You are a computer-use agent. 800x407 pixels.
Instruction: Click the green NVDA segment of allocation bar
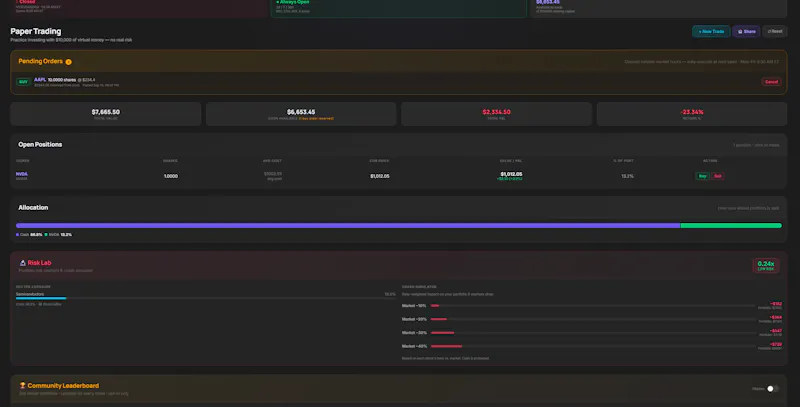731,225
